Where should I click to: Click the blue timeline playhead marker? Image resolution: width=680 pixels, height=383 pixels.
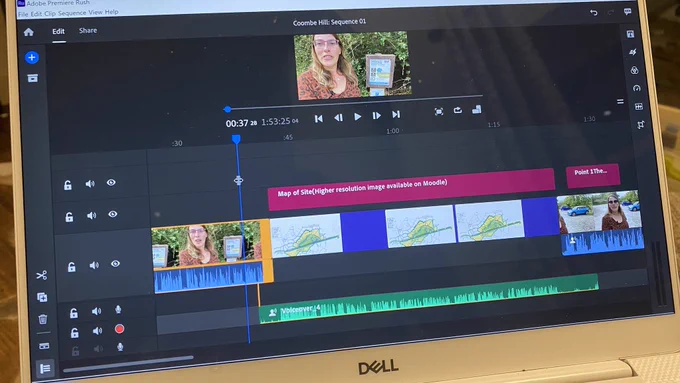point(236,139)
